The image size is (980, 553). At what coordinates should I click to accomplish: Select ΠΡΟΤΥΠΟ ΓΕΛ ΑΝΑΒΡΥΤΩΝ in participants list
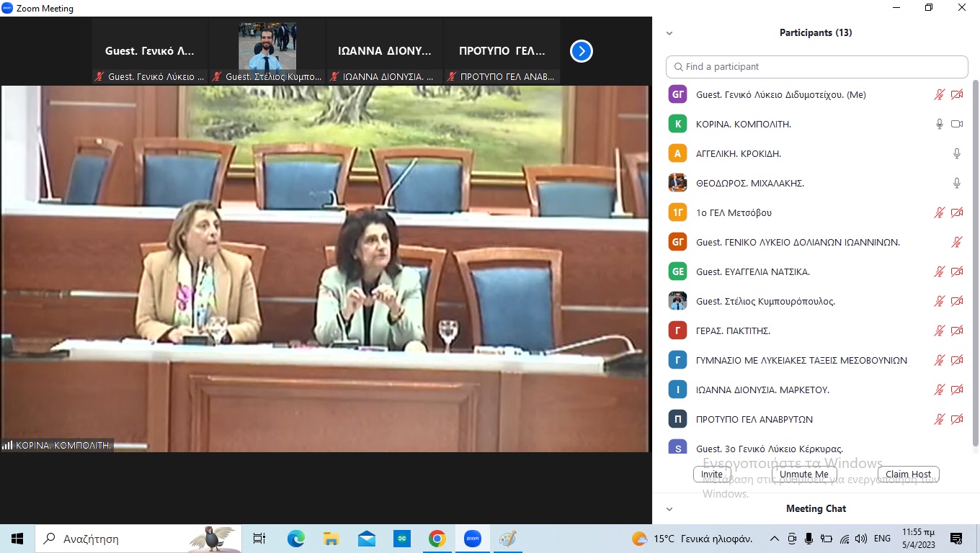pyautogui.click(x=754, y=419)
